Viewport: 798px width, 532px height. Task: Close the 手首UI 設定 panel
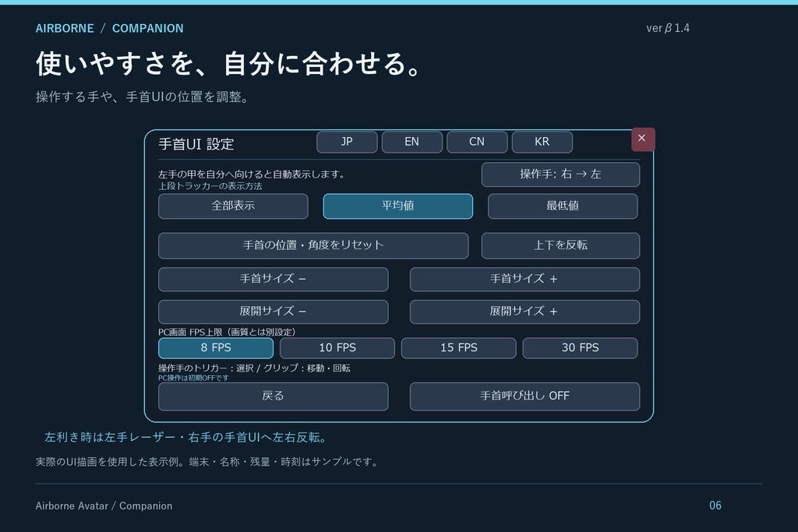point(643,139)
